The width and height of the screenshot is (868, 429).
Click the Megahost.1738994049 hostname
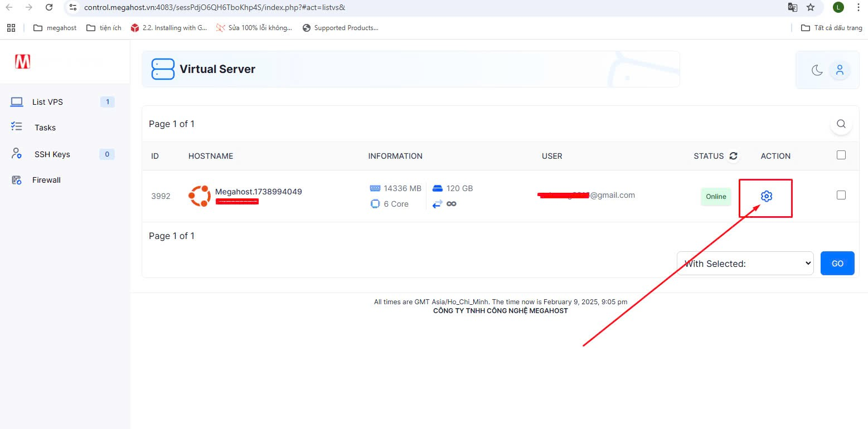pyautogui.click(x=258, y=192)
